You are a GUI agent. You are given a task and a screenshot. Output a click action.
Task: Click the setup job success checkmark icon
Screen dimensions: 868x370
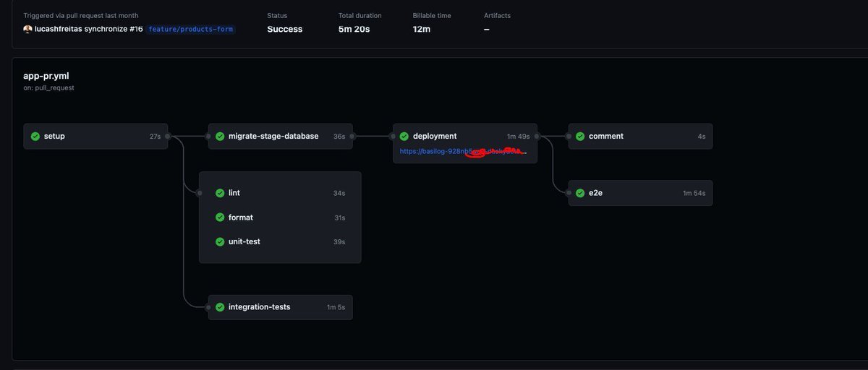(35, 136)
